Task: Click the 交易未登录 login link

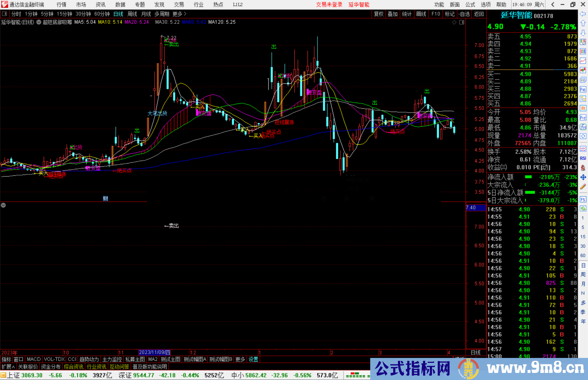Action: coord(329,4)
